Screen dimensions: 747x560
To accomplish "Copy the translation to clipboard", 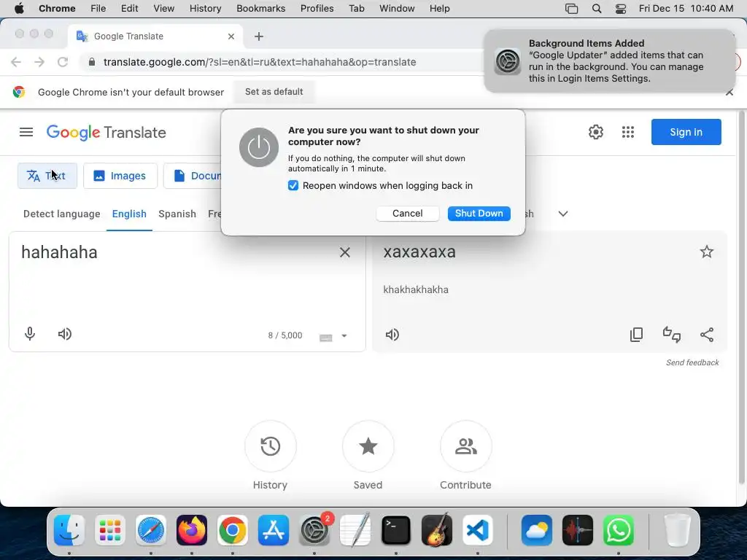I will click(x=636, y=335).
